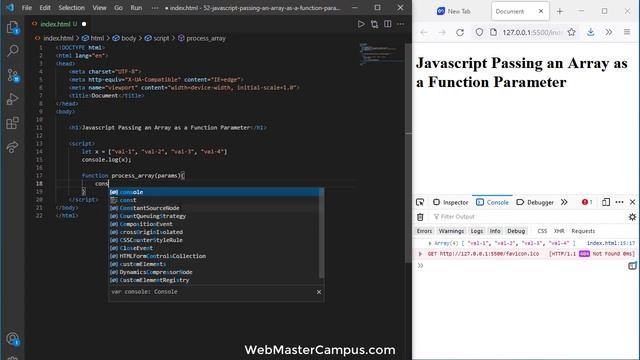Open the browser Downloads icon
This screenshot has width=640, height=360.
[x=591, y=32]
